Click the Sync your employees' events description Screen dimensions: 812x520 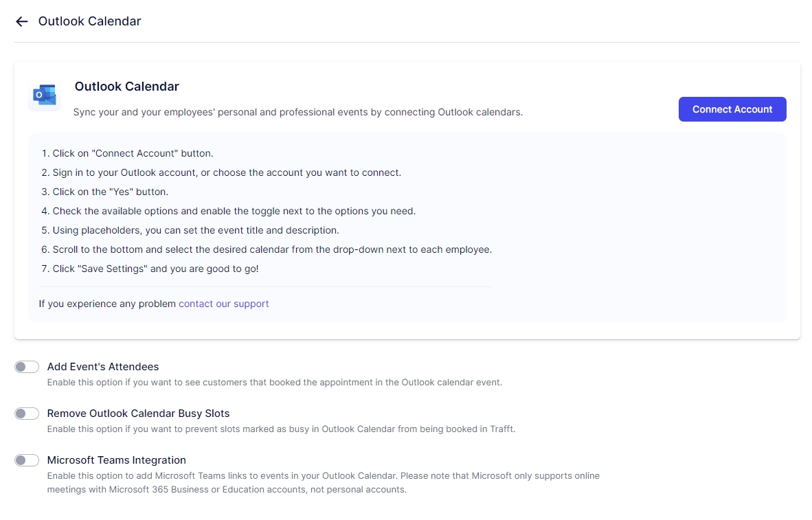pyautogui.click(x=297, y=112)
